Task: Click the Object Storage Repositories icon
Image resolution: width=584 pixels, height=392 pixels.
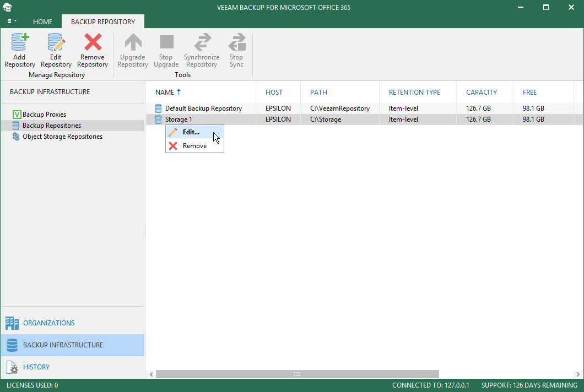Action: point(15,136)
